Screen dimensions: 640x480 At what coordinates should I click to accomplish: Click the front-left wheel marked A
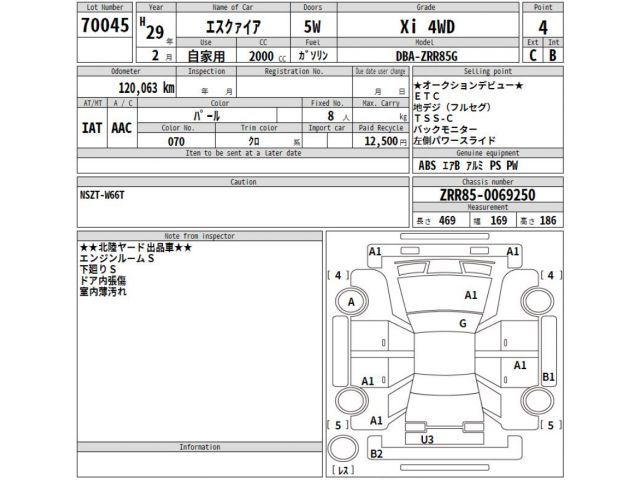351,302
